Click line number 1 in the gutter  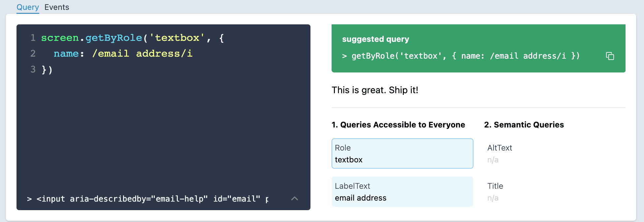[x=33, y=38]
